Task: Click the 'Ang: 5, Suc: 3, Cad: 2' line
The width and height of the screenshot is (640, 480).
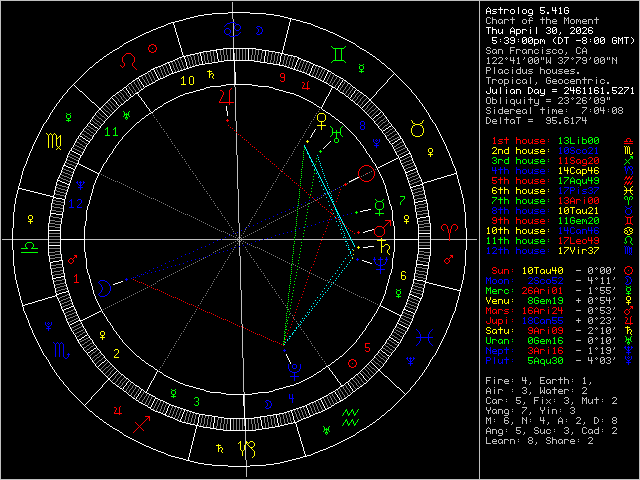Action: point(551,431)
